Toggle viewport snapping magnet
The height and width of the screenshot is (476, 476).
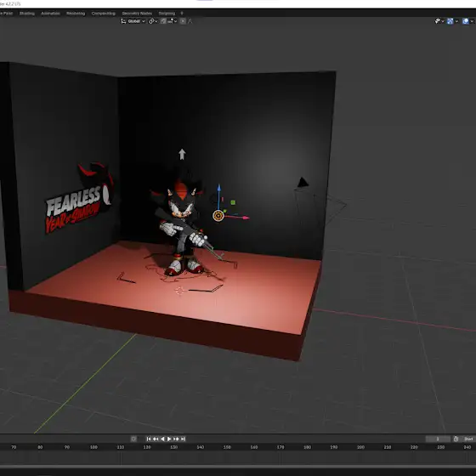163,21
